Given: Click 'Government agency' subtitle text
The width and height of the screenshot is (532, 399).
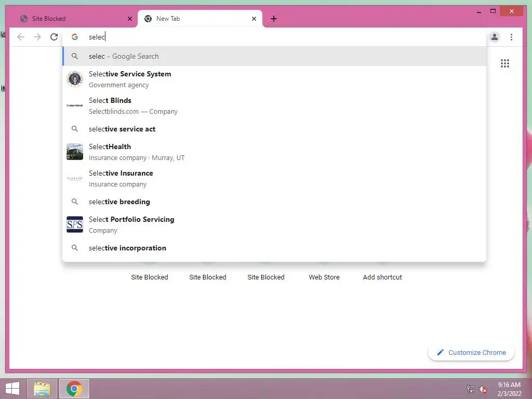Looking at the screenshot, I should coord(119,85).
